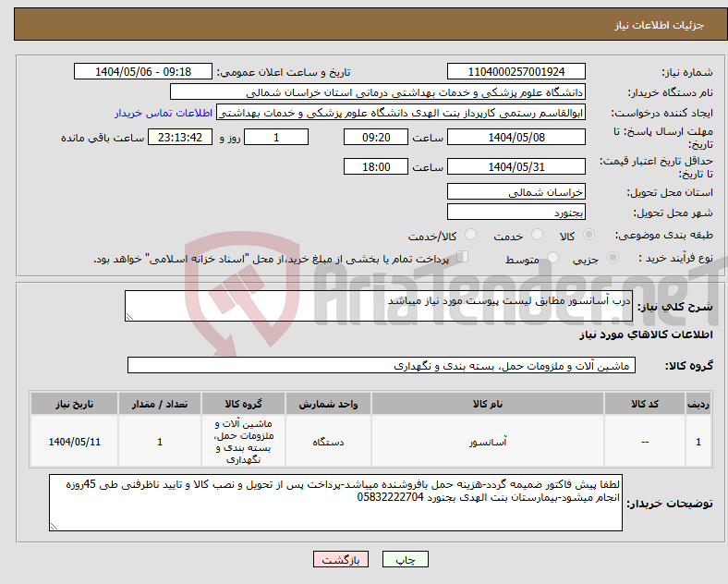Click the response deadline time 09:20
Viewport: 728px width, 584px height.
(376, 137)
